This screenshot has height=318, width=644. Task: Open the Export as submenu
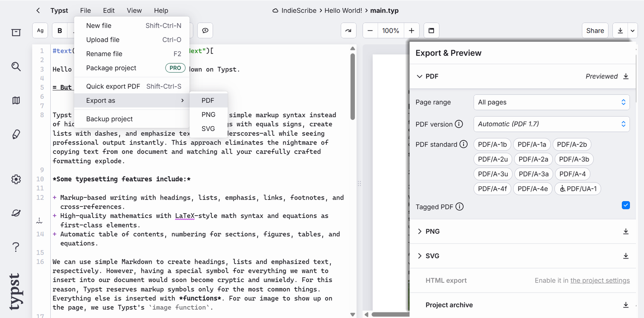(132, 100)
